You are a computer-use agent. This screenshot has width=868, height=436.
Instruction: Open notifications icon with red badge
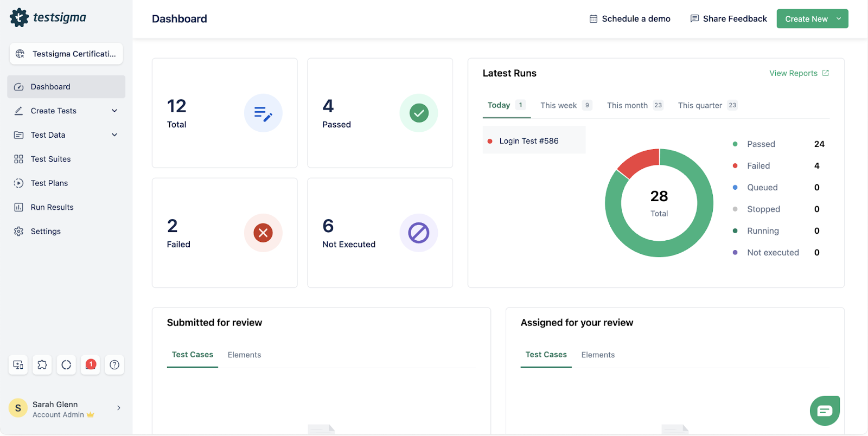tap(90, 365)
